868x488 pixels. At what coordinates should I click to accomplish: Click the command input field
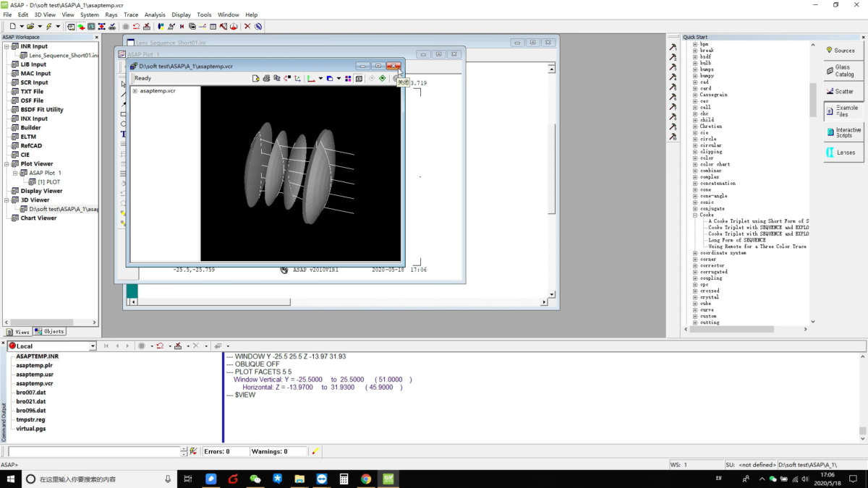(x=93, y=452)
